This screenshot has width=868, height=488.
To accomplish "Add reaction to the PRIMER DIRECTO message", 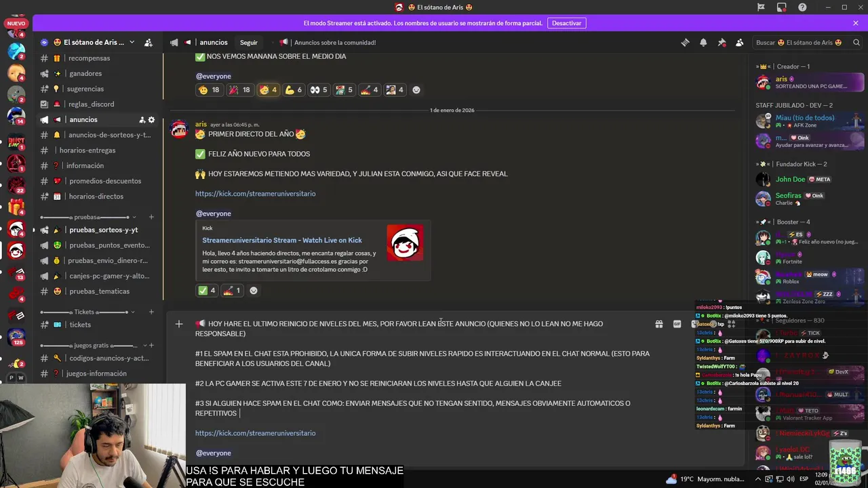I will coord(254,290).
